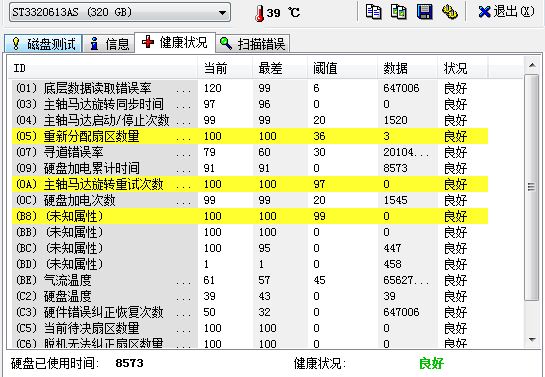This screenshot has height=377, width=545.
Task: Click threshold value 97 in row 0A
Action: (319, 184)
